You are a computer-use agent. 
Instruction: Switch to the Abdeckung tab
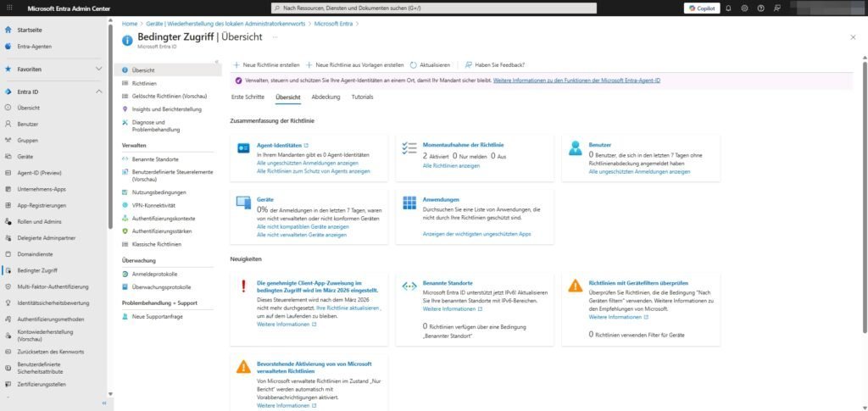[x=325, y=97]
